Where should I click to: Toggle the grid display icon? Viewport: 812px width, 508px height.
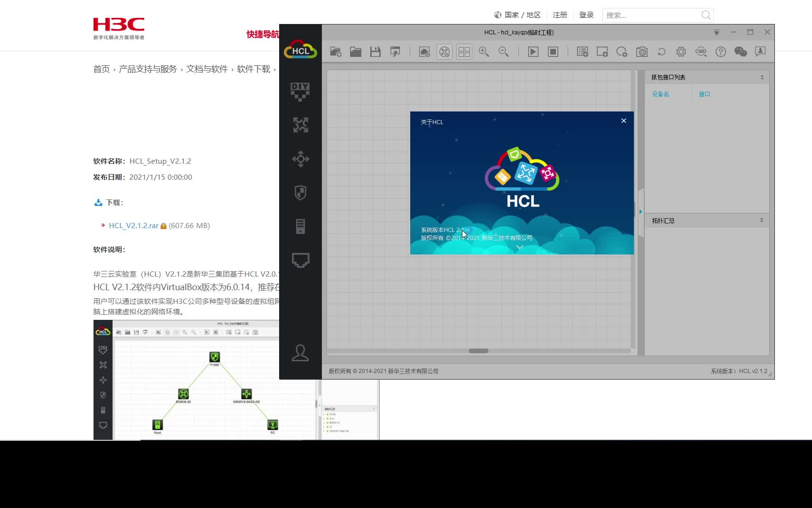click(x=464, y=52)
